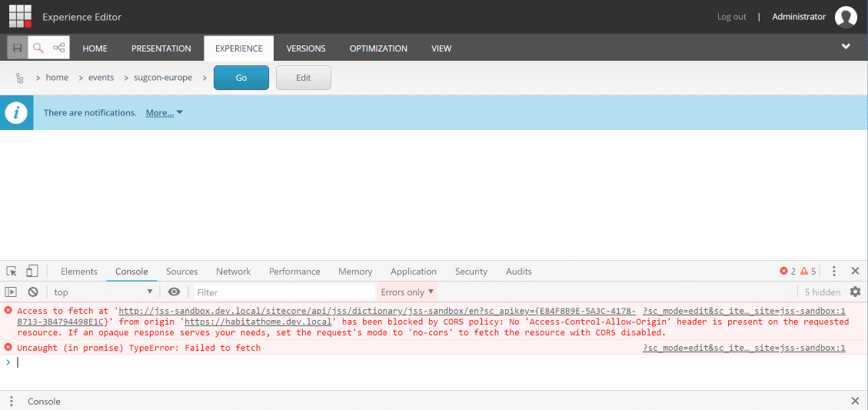The image size is (868, 410).
Task: Click the live expression eye icon
Action: (175, 292)
